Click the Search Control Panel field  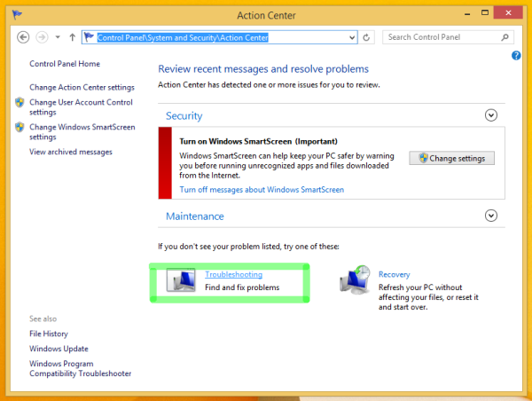[x=448, y=37]
